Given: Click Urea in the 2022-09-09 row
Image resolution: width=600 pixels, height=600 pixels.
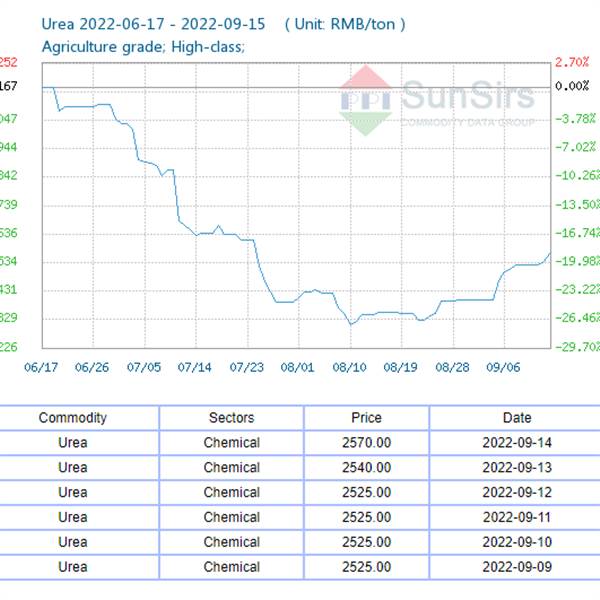Looking at the screenshot, I should 73,567.
